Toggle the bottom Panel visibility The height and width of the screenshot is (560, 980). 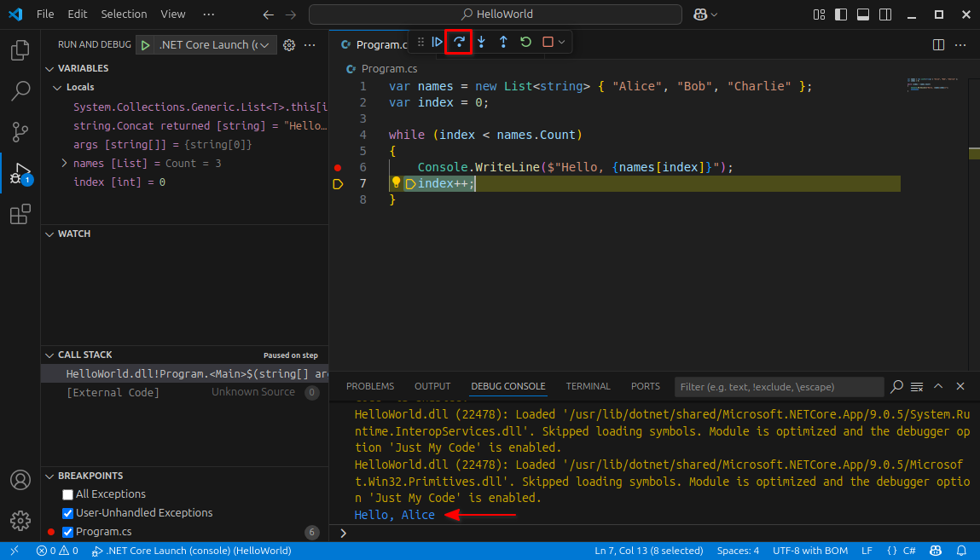click(x=863, y=14)
